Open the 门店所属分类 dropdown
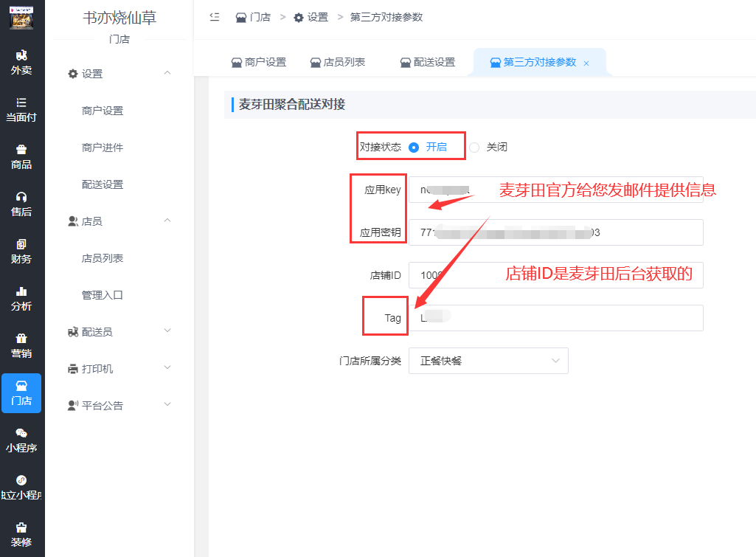 click(x=488, y=361)
